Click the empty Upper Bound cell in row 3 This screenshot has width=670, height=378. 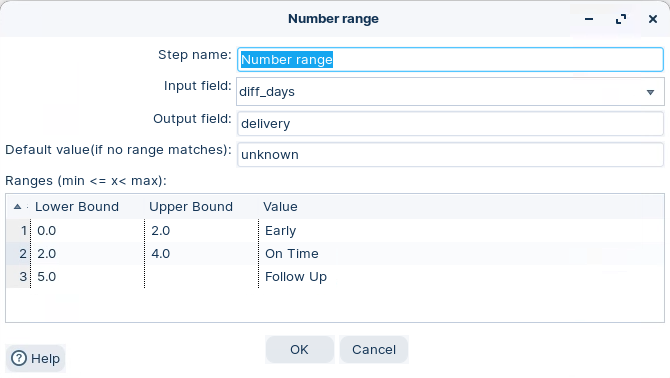click(201, 277)
